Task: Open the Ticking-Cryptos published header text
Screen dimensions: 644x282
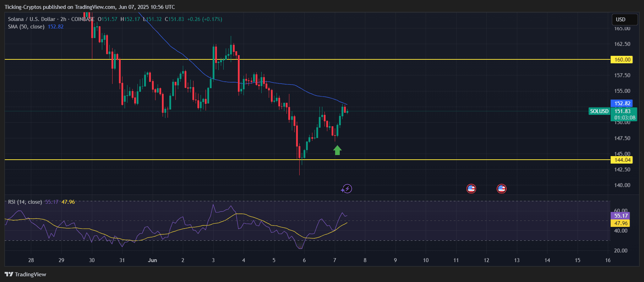Action: [x=89, y=7]
